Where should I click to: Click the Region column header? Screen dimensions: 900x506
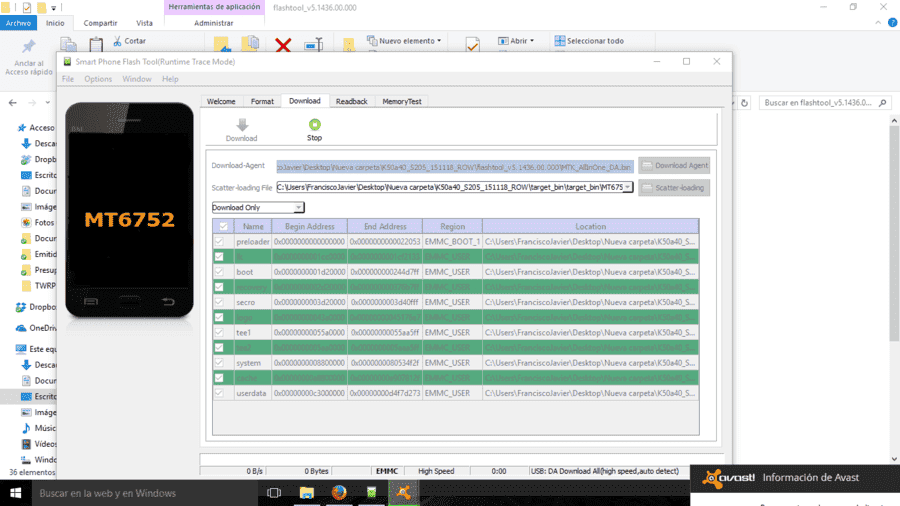pos(452,227)
